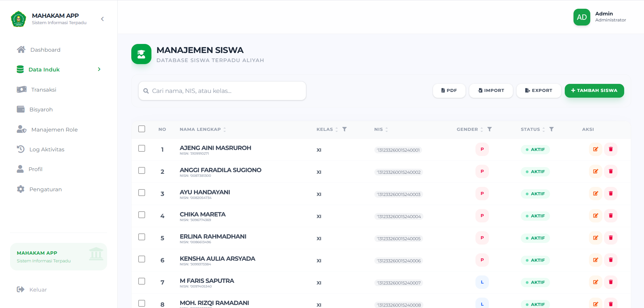Focus the student search input field
This screenshot has height=308, width=644.
click(x=225, y=91)
